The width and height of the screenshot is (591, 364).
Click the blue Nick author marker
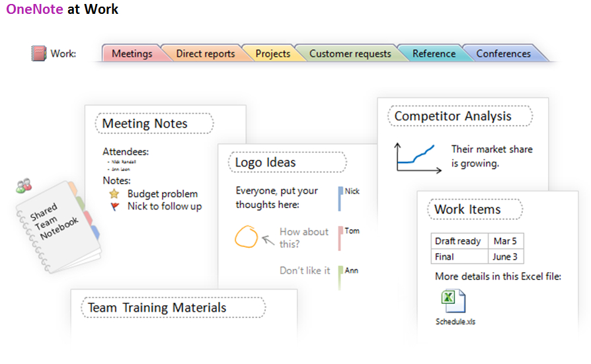tap(340, 199)
